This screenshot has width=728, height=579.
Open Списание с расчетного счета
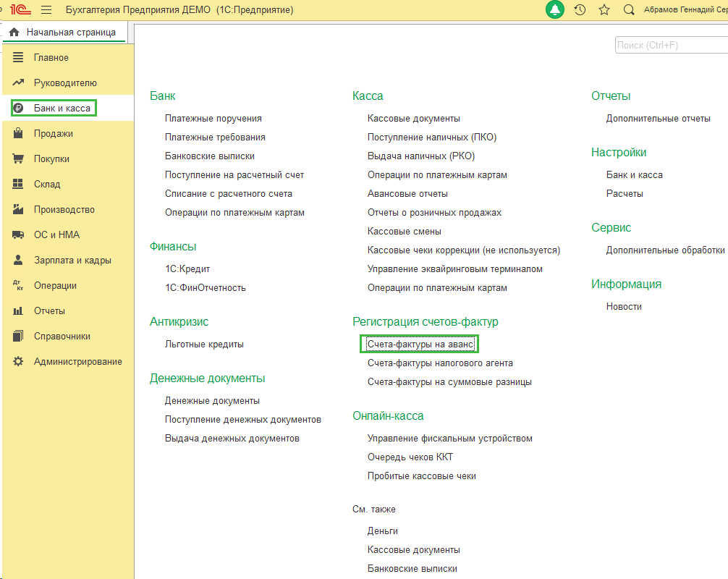pos(229,194)
